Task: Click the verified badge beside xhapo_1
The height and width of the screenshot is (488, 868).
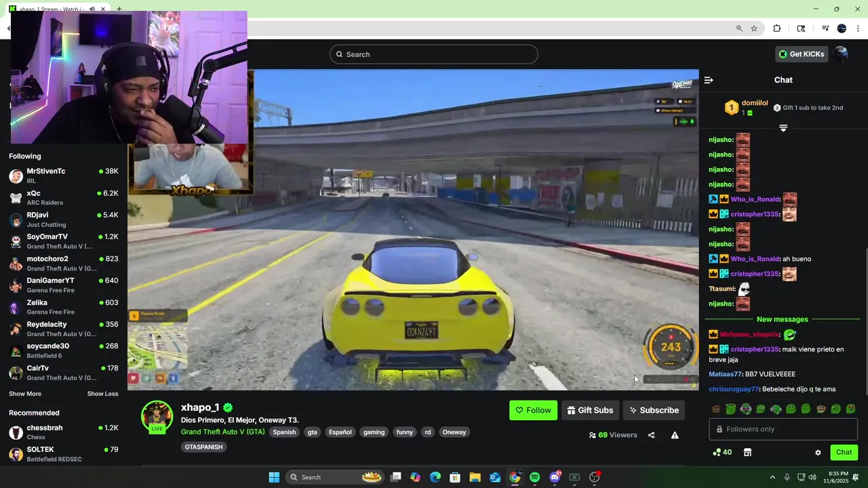Action: coord(228,407)
